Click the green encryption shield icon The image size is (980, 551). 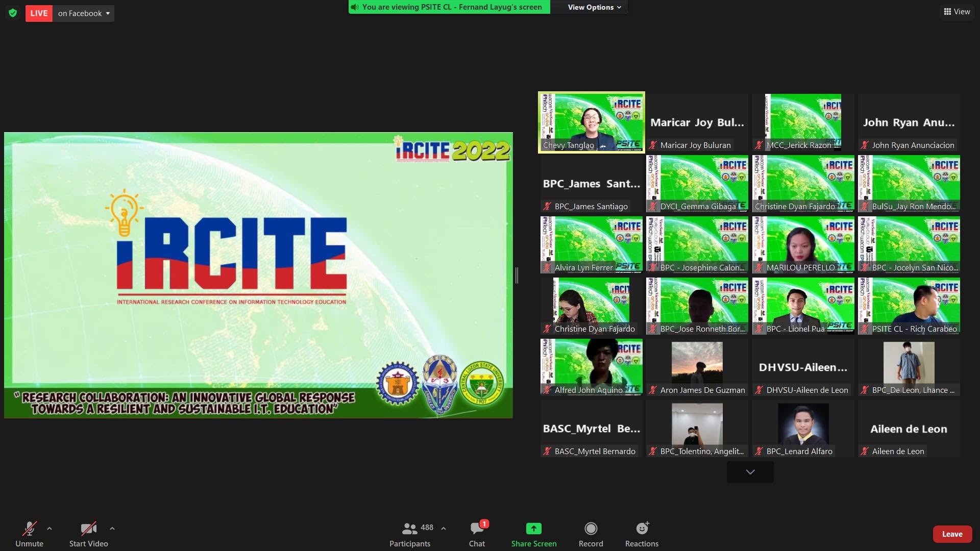click(x=13, y=13)
